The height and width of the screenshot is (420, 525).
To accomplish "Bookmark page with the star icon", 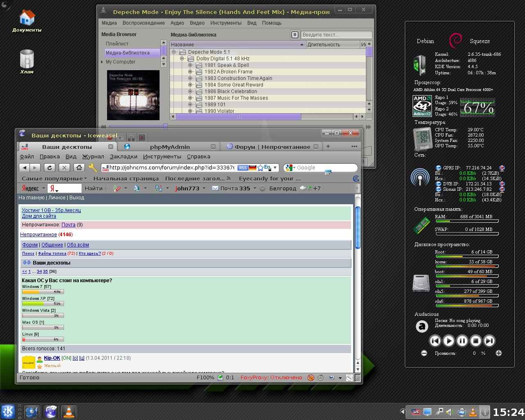I will pos(260,168).
